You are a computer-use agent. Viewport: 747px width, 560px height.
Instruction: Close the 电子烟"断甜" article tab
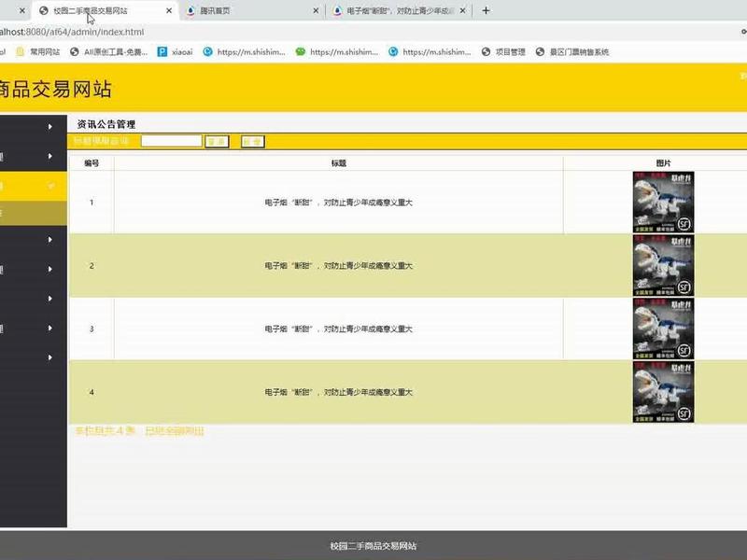tap(462, 10)
